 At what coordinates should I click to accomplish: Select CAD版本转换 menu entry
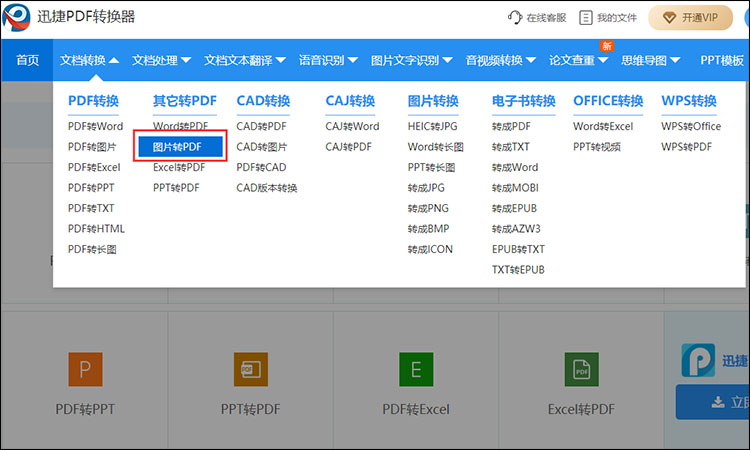tap(267, 188)
